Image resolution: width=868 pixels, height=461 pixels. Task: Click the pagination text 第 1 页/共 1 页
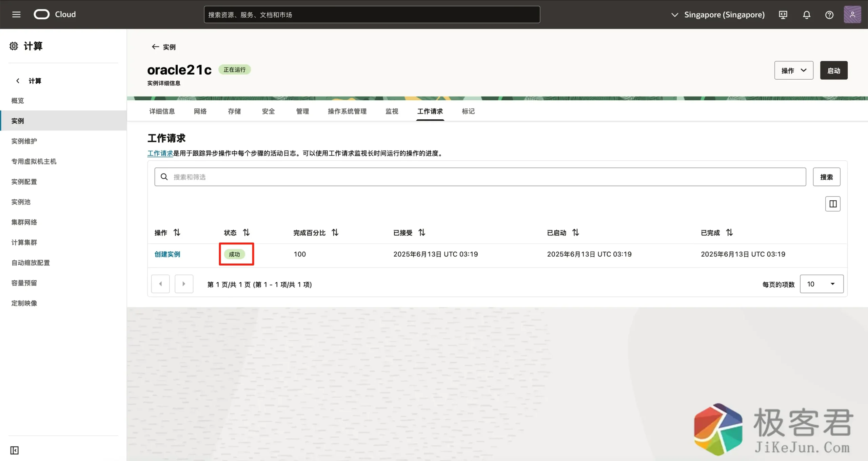coord(229,284)
